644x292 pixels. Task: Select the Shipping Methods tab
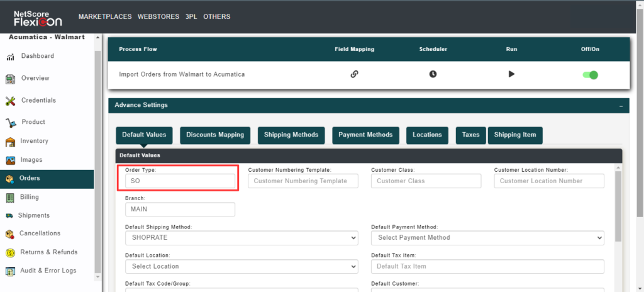pos(291,135)
